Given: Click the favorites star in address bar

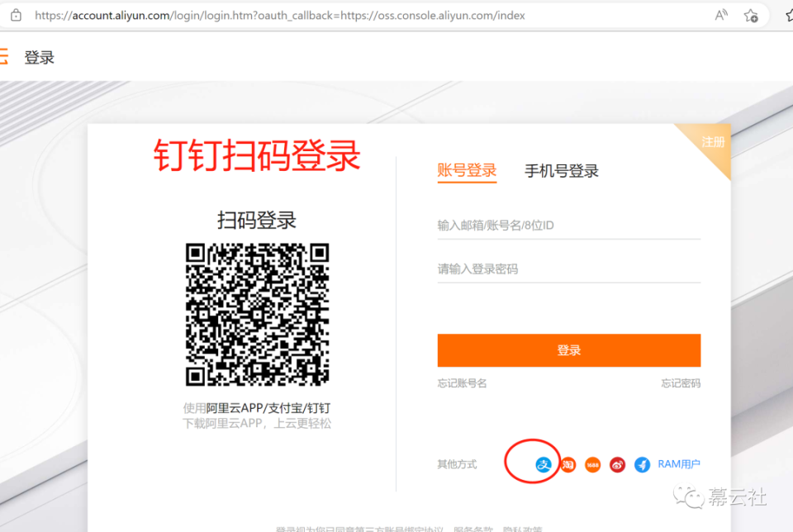Looking at the screenshot, I should coord(751,15).
